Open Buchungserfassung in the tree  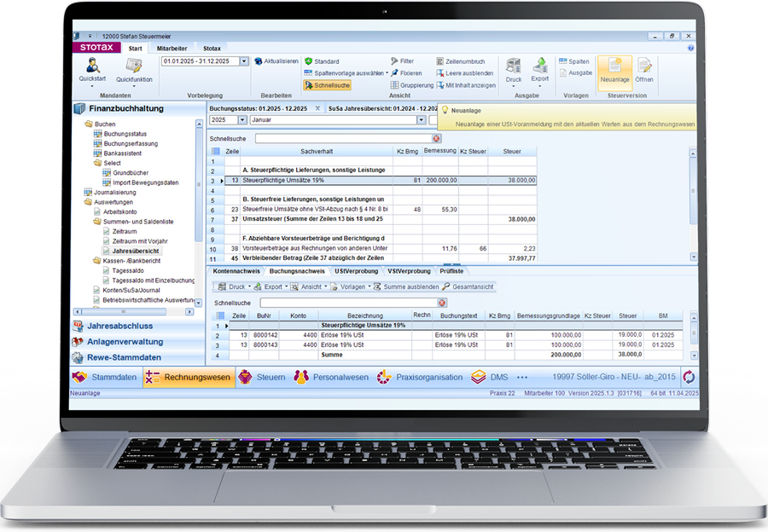tap(131, 143)
